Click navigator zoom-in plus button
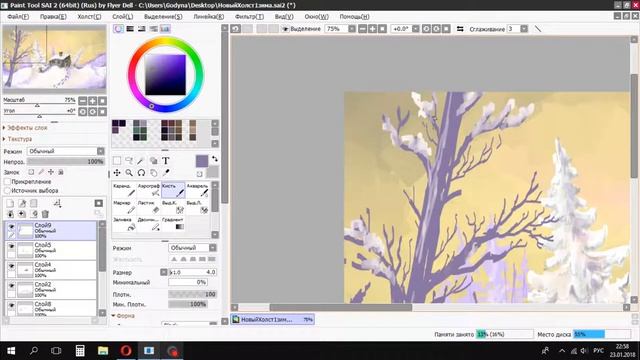The image size is (640, 360). pyautogui.click(x=93, y=100)
